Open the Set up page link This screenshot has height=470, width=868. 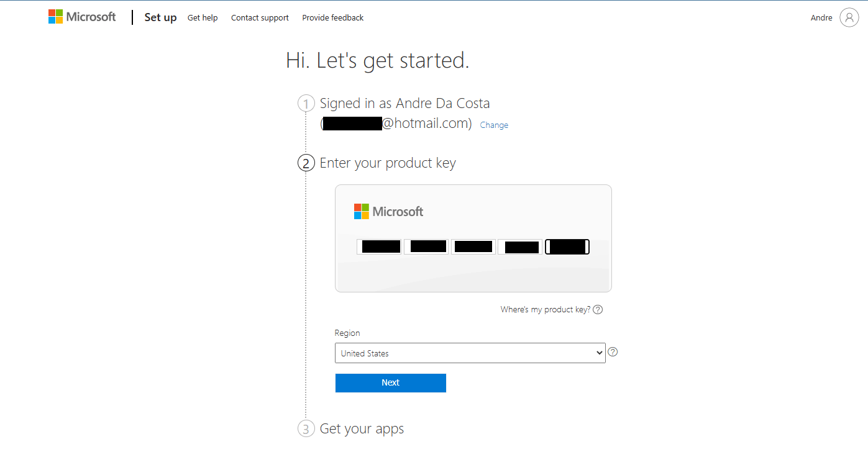(160, 17)
